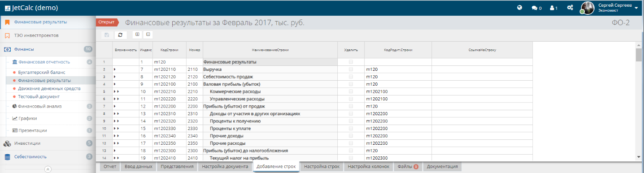Click the nesting arrow in the Выручка row
The image size is (644, 173).
(x=115, y=69)
